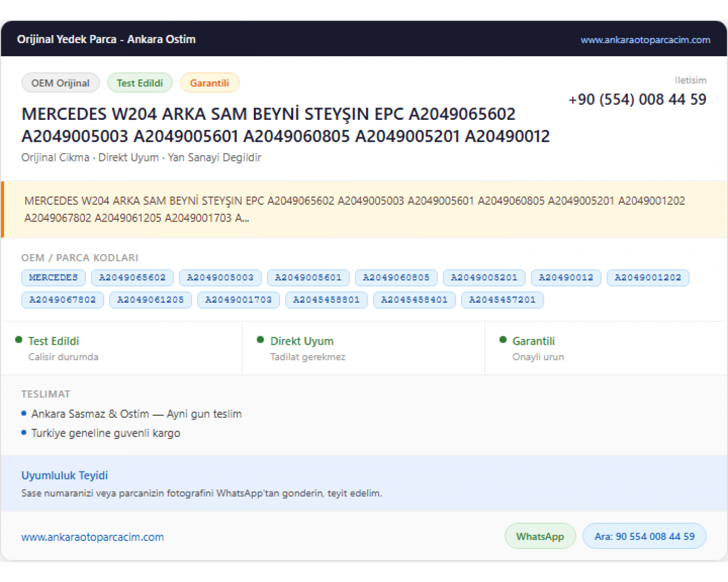Click part code chip A2049065602
The image size is (728, 582).
click(x=132, y=278)
